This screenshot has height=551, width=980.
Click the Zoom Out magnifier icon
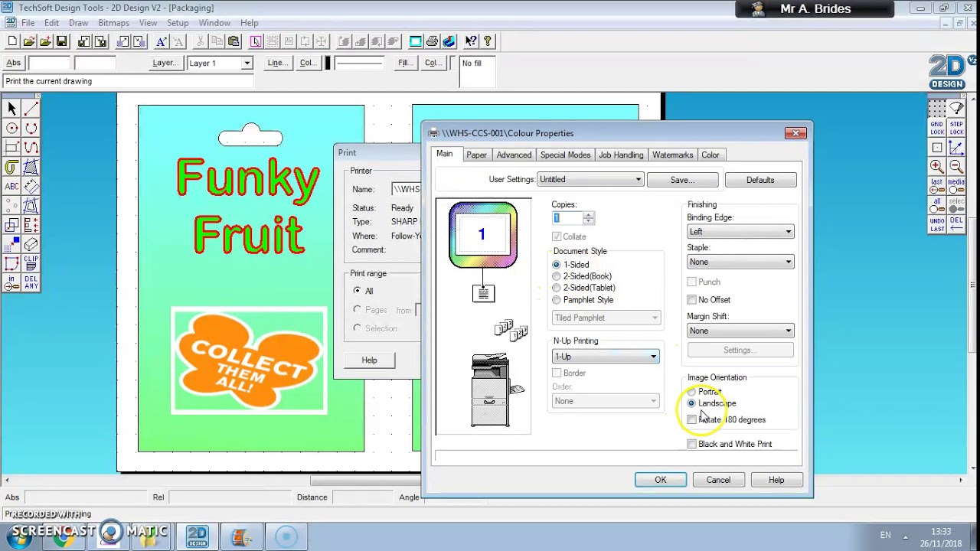pos(956,166)
